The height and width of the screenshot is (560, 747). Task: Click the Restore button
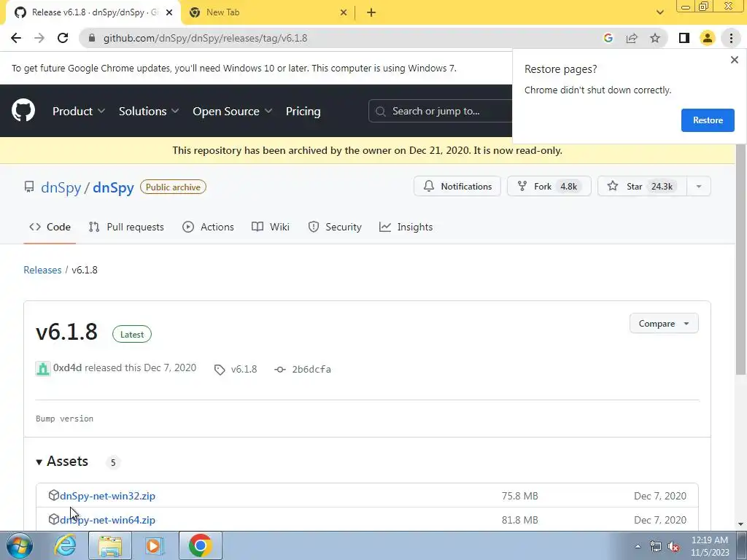(x=708, y=120)
